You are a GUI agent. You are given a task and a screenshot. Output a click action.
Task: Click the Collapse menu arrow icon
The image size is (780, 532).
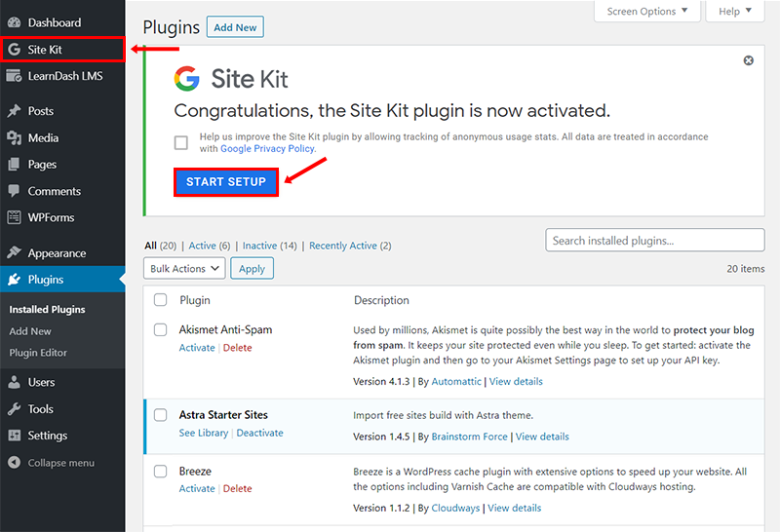14,463
